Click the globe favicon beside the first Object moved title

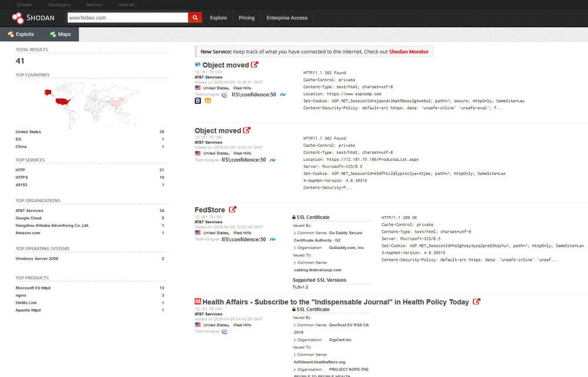tap(198, 65)
